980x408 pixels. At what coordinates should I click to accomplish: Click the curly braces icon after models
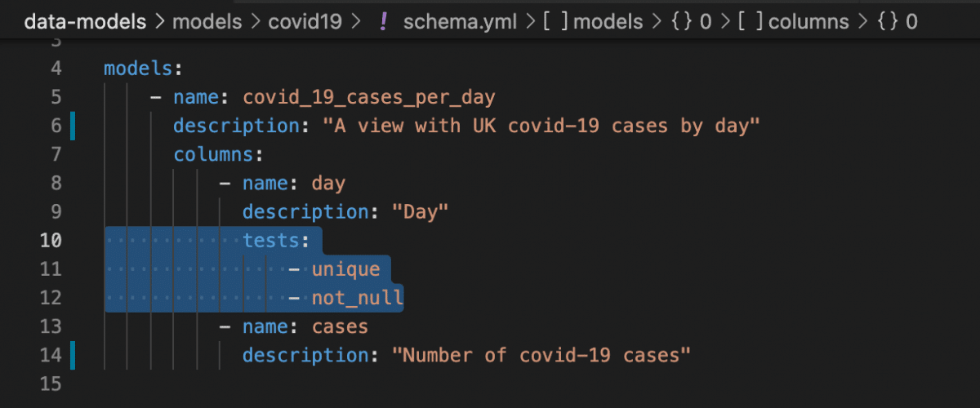click(x=682, y=21)
